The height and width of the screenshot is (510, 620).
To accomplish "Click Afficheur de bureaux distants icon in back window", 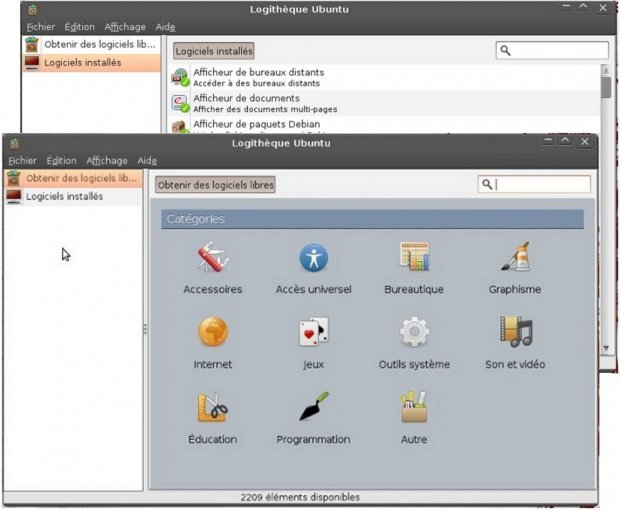I will click(180, 77).
